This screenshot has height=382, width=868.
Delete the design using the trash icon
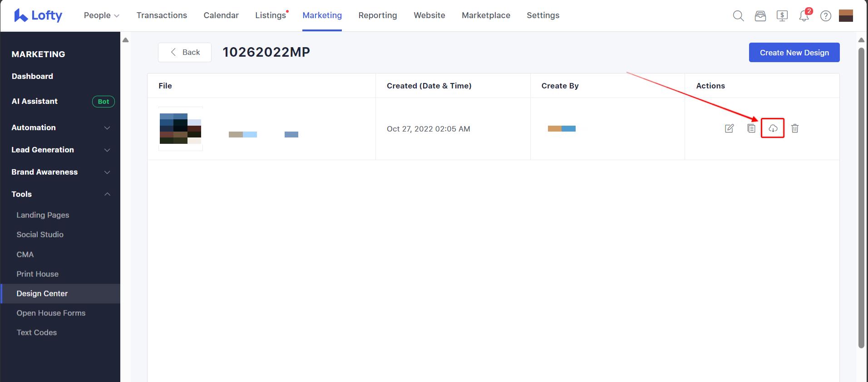click(794, 128)
